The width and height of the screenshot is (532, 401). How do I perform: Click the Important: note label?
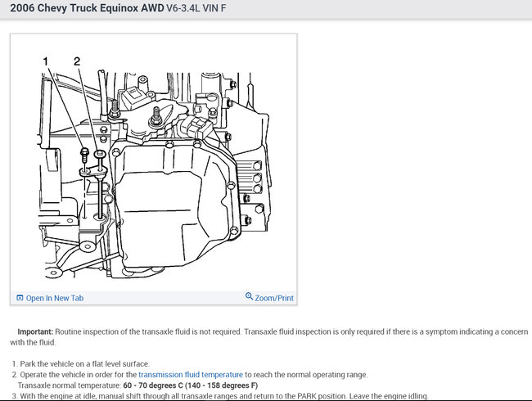pos(35,331)
